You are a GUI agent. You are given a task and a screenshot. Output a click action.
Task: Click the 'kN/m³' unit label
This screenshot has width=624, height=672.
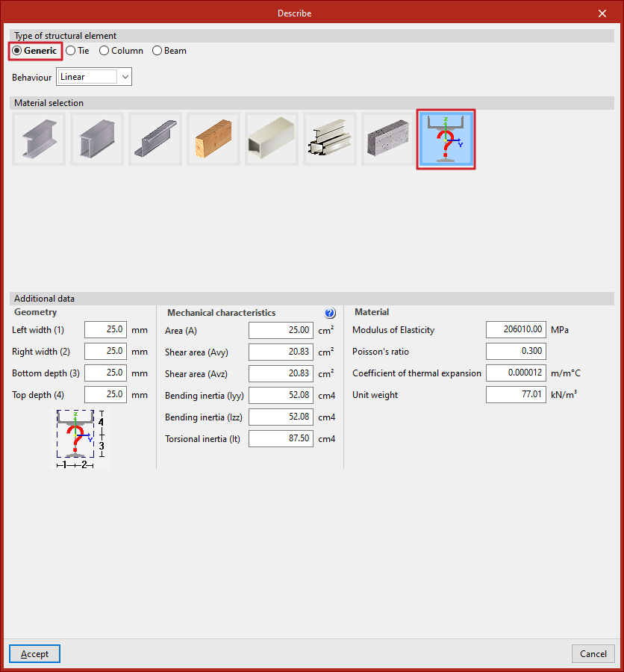coord(564,395)
